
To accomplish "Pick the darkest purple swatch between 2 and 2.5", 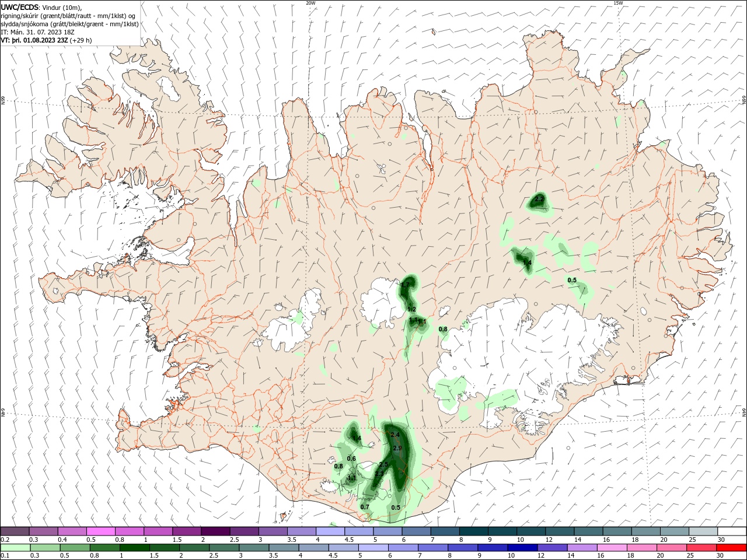I will pos(215,531).
